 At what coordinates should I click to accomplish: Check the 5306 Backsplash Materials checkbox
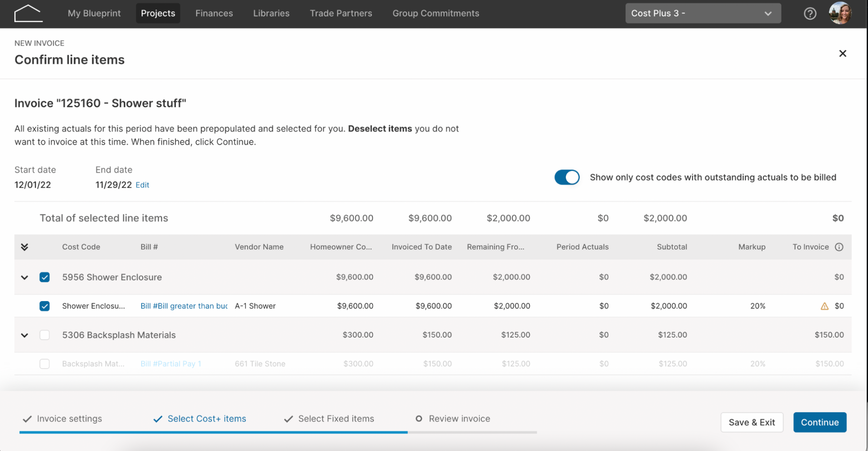click(45, 335)
